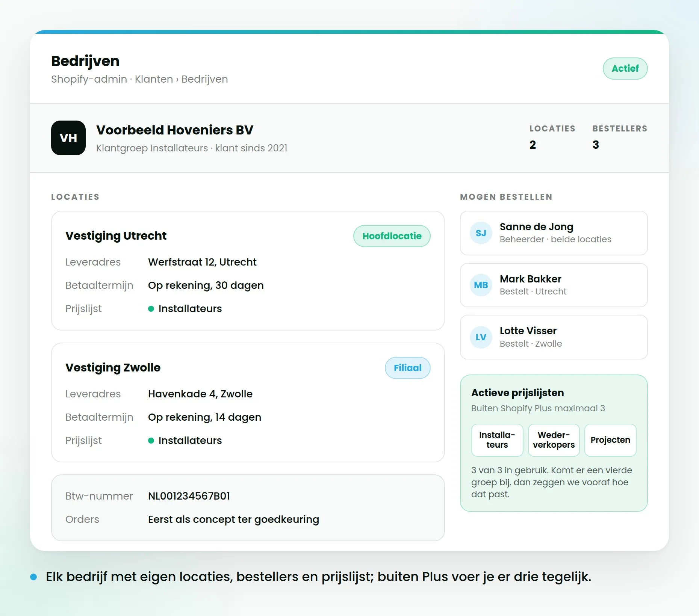Open Shopify-admin in the breadcrumb path
Viewport: 699px width, 616px height.
coord(89,79)
